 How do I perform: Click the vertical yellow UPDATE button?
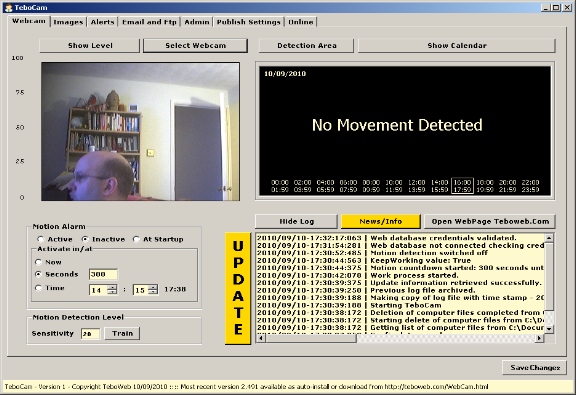tap(238, 288)
